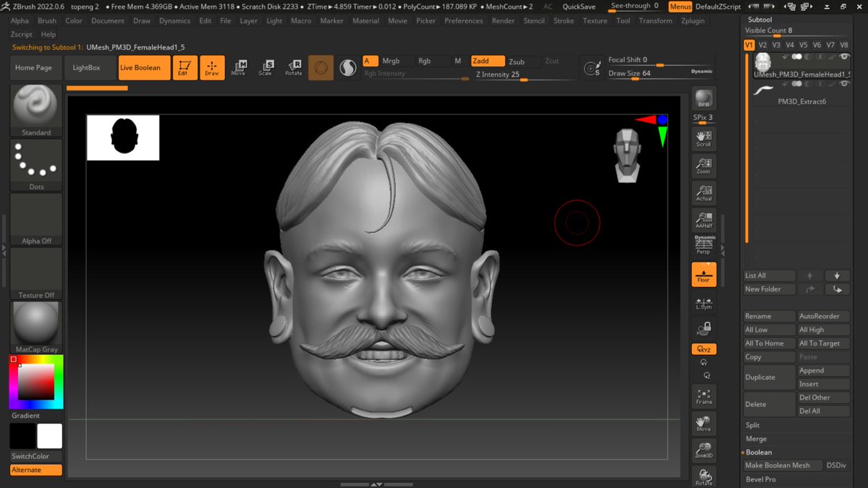Screen dimensions: 868x488
Task: Open the Standard brush picker
Action: (36, 110)
